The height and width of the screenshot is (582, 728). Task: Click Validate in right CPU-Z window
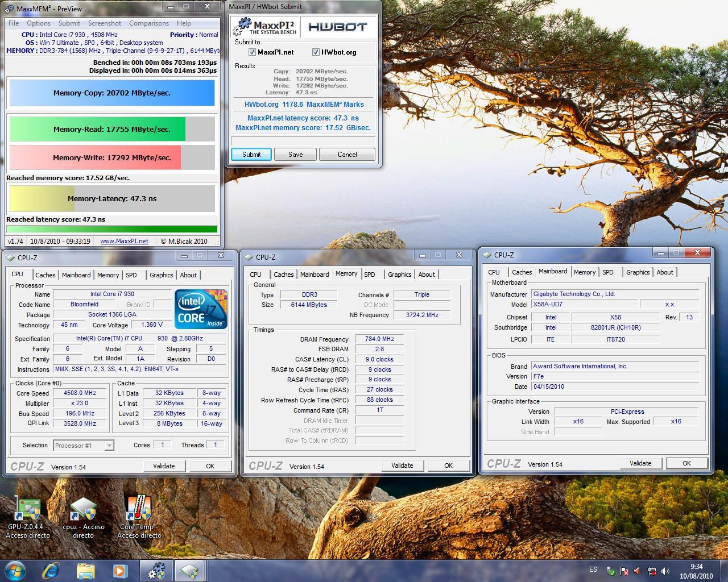pyautogui.click(x=640, y=463)
